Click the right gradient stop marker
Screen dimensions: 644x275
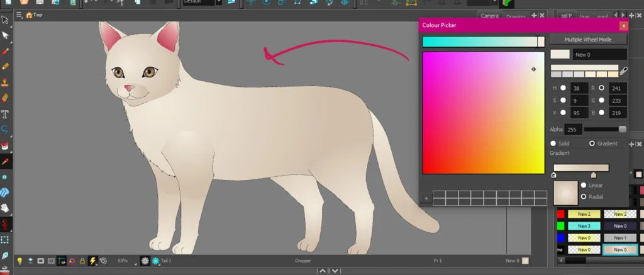[x=594, y=175]
